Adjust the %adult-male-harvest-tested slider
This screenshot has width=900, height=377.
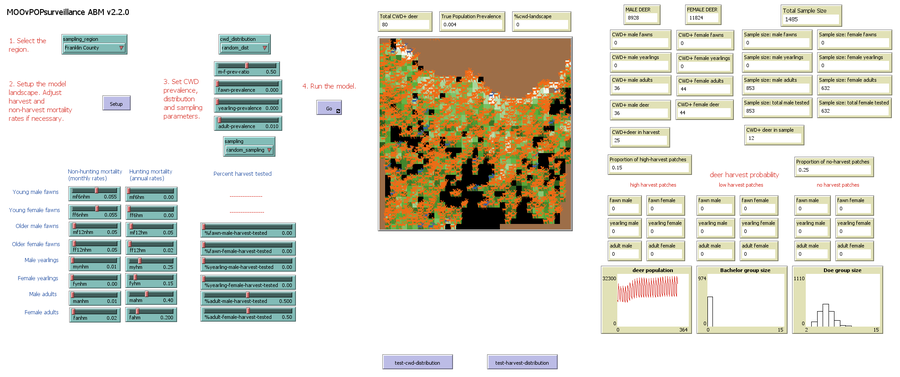coord(247,297)
